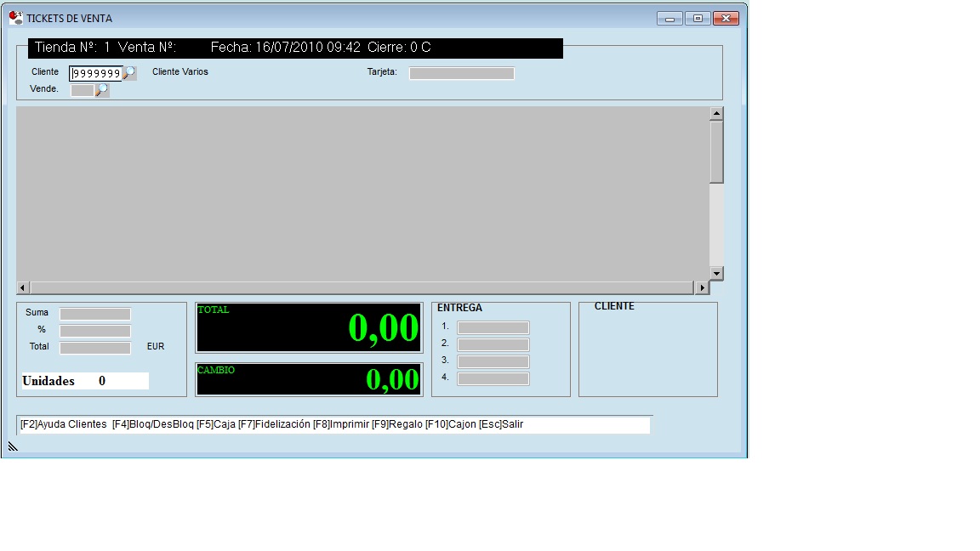
Task: Click the Total EUR field
Action: click(94, 348)
